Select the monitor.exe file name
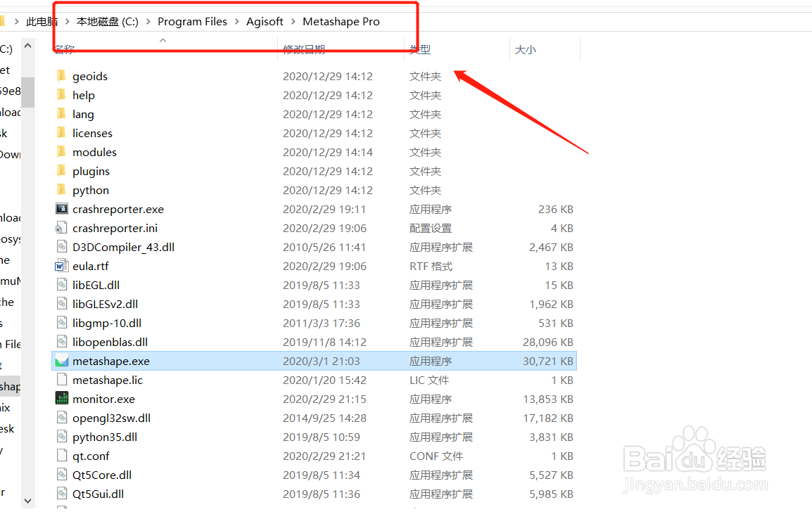Viewport: 812px width, 512px height. 103,399
